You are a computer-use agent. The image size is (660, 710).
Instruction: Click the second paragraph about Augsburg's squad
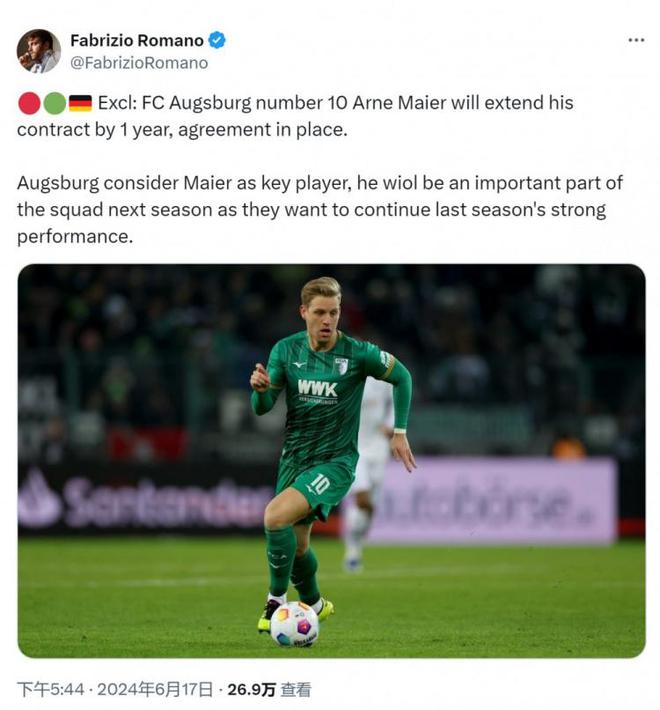[x=320, y=210]
